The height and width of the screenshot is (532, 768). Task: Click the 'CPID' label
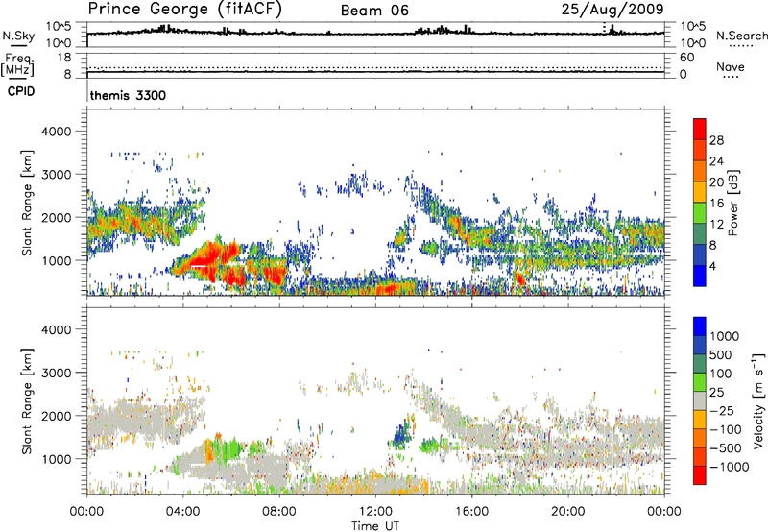[x=21, y=91]
